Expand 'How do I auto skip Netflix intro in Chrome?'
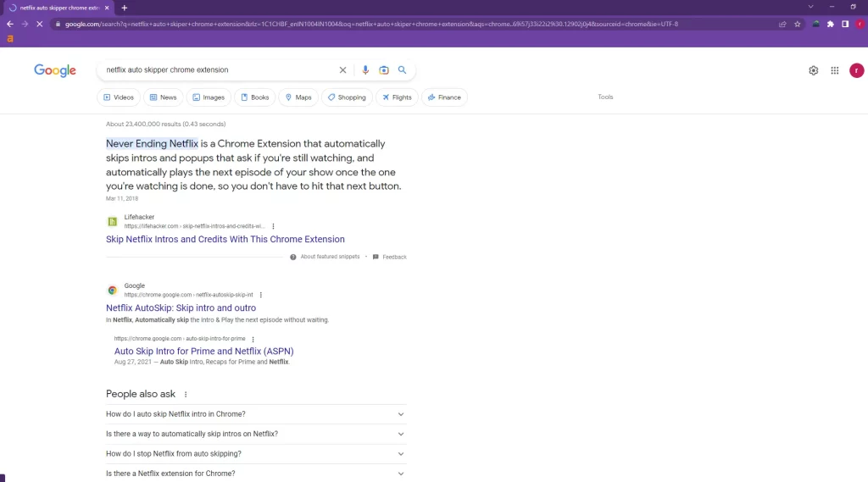The height and width of the screenshot is (482, 868). [x=256, y=414]
